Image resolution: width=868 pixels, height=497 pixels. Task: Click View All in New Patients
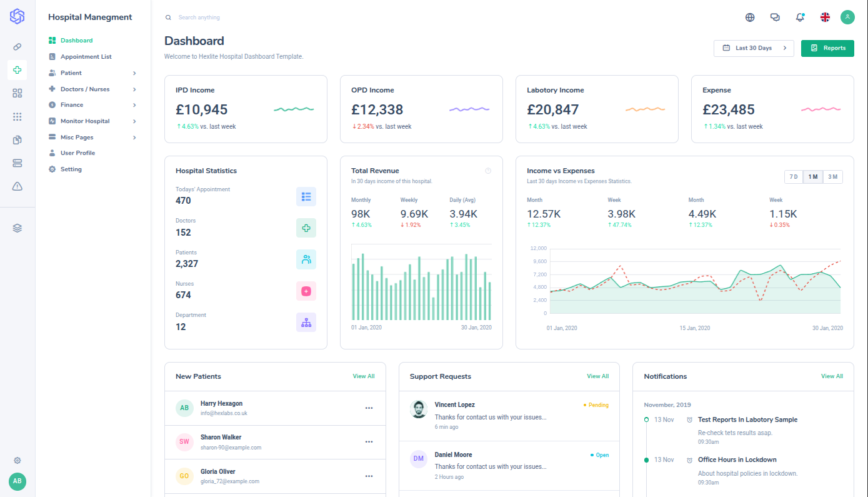tap(364, 376)
